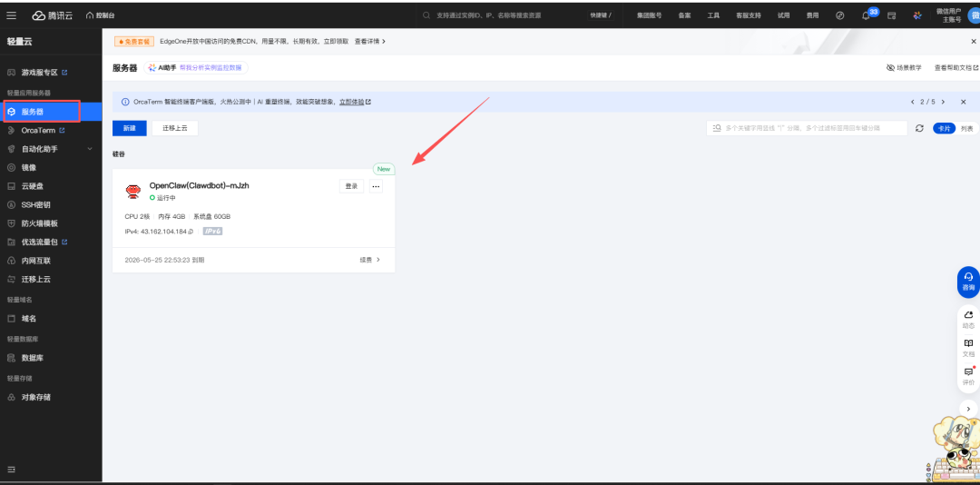Open 域名 in the sidebar
Screen dimensions: 980x485
[29, 319]
